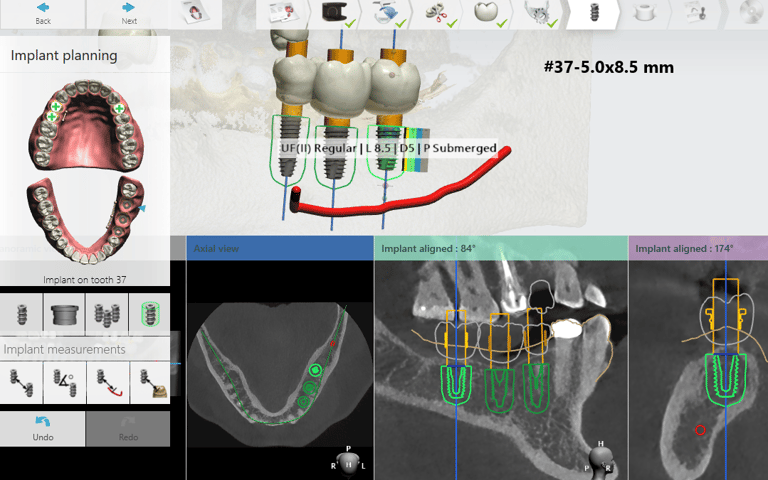Choose implant-to-bone measurement tool
This screenshot has width=768, height=480.
click(150, 383)
